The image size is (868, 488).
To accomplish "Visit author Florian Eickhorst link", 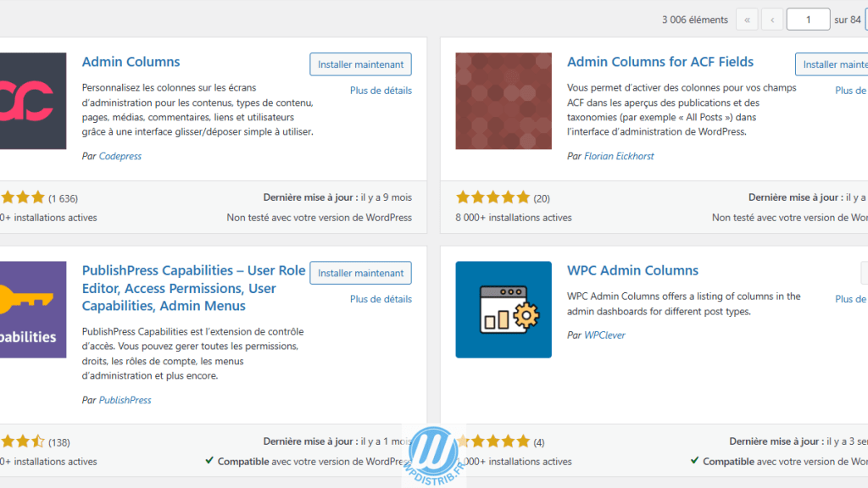I will 619,156.
